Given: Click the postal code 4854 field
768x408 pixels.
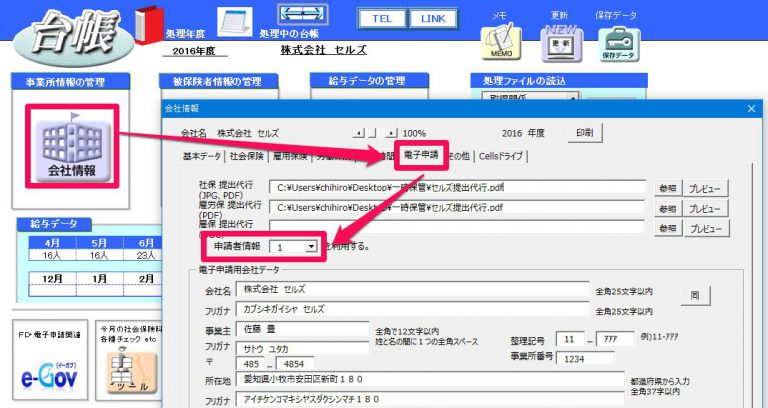Looking at the screenshot, I should tap(294, 364).
